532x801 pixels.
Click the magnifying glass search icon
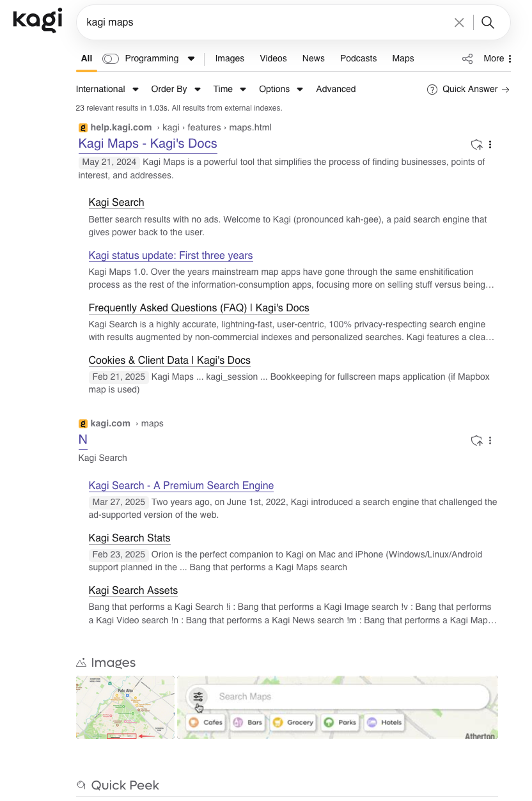488,23
